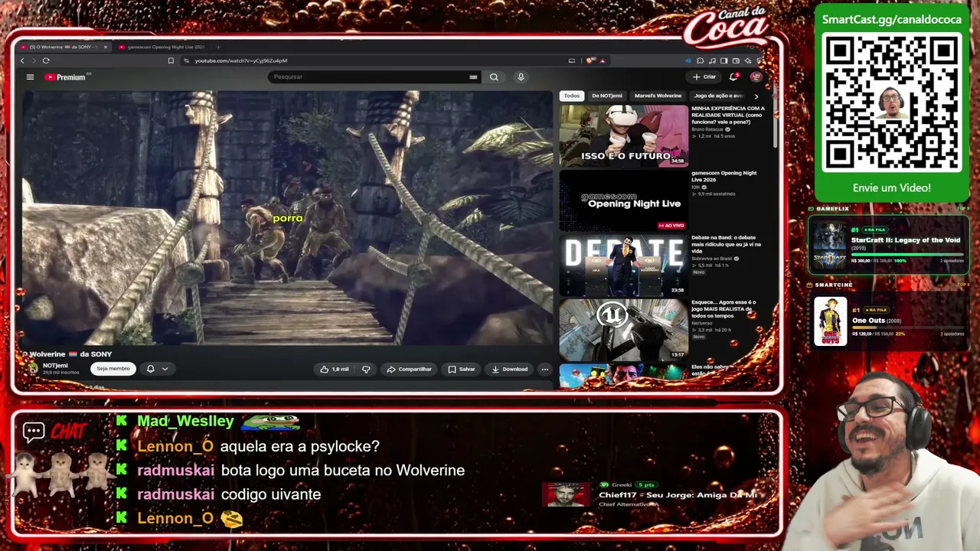This screenshot has width=980, height=551.
Task: Close the 'O Wolverine da SONY' browser tab
Action: (x=106, y=47)
